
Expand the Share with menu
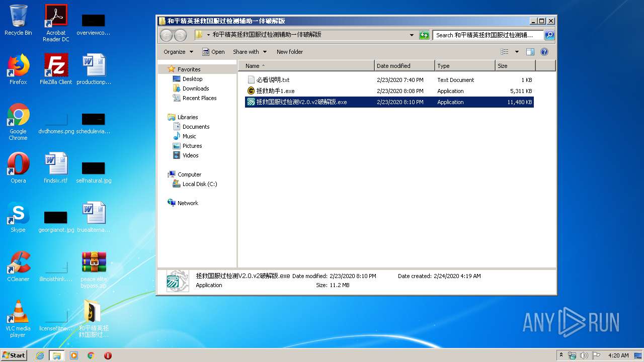[x=250, y=52]
